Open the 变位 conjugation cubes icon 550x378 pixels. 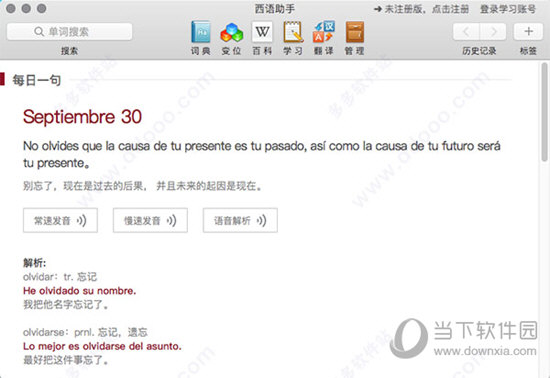[232, 32]
